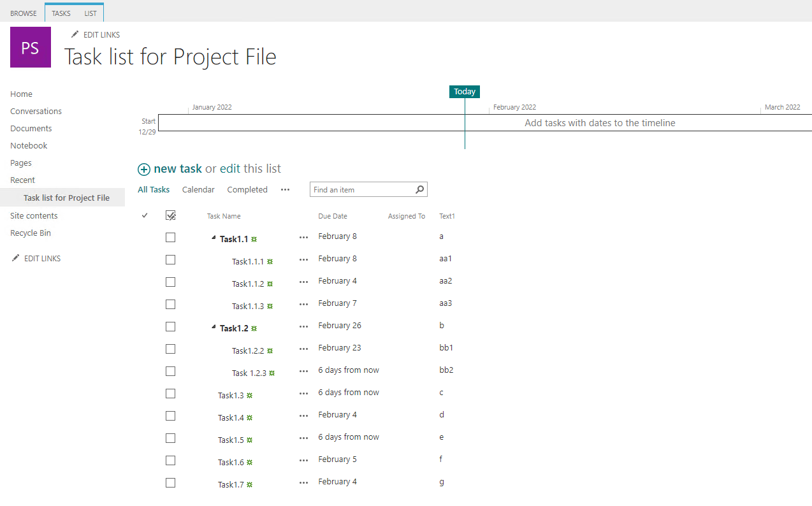Open the ellipsis menu for Task1.4
This screenshot has height=506, width=812.
click(x=303, y=416)
